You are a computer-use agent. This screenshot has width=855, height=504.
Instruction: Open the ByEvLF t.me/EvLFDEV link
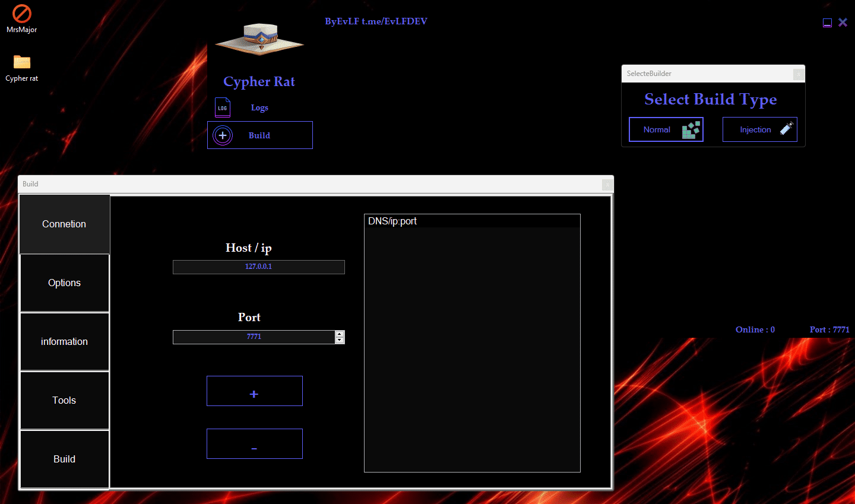pyautogui.click(x=376, y=21)
